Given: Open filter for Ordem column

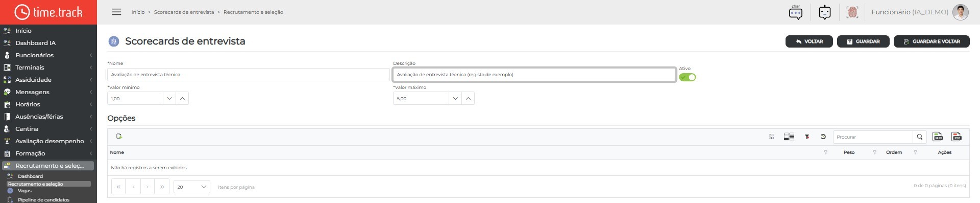Looking at the screenshot, I should [x=915, y=152].
